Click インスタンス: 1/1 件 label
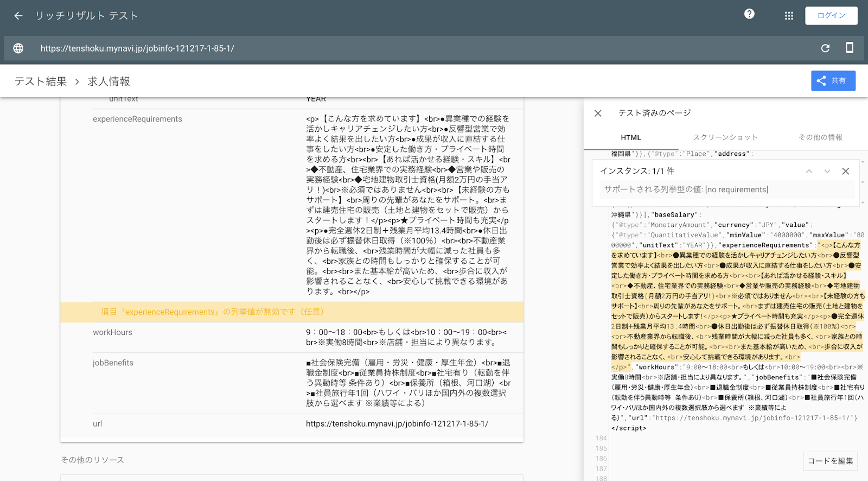The image size is (868, 481). [637, 171]
